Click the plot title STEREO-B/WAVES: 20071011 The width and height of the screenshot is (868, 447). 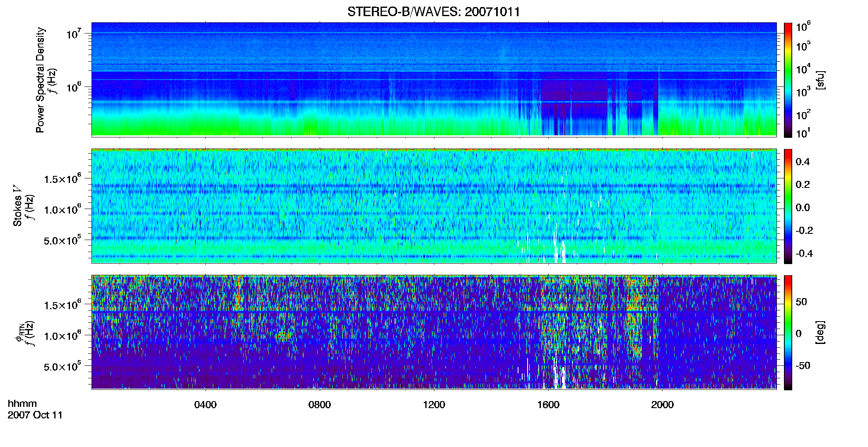(x=434, y=12)
